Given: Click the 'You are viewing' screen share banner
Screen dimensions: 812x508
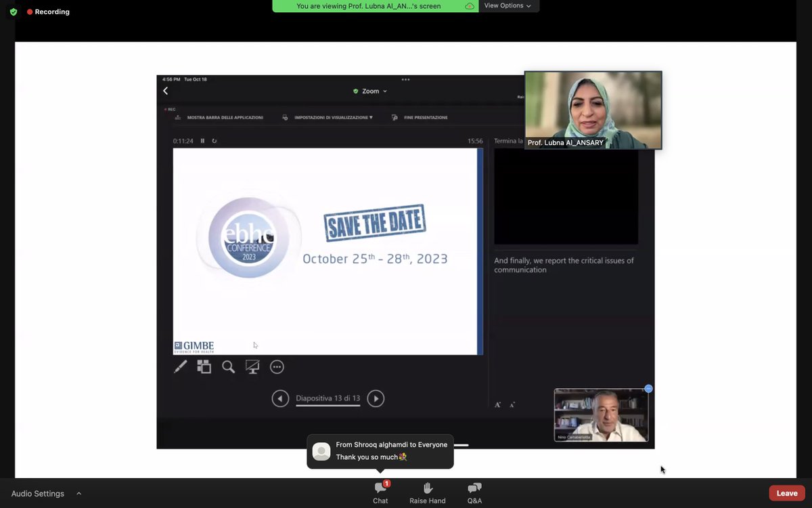Looking at the screenshot, I should 376,6.
